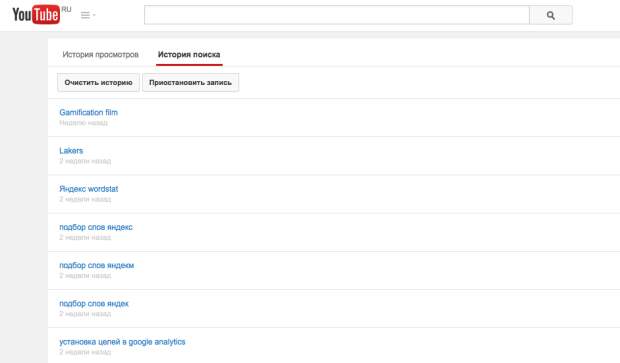
Task: Open установка целей в google analytics link
Action: click(122, 342)
